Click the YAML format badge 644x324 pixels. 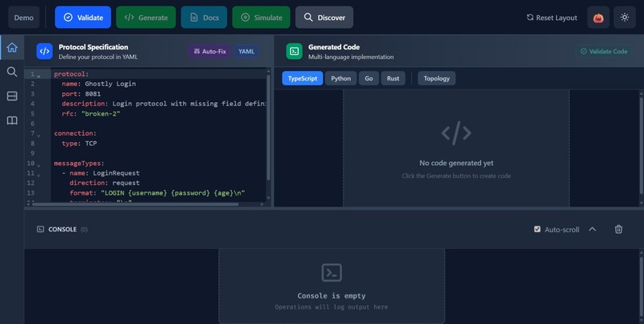[246, 51]
